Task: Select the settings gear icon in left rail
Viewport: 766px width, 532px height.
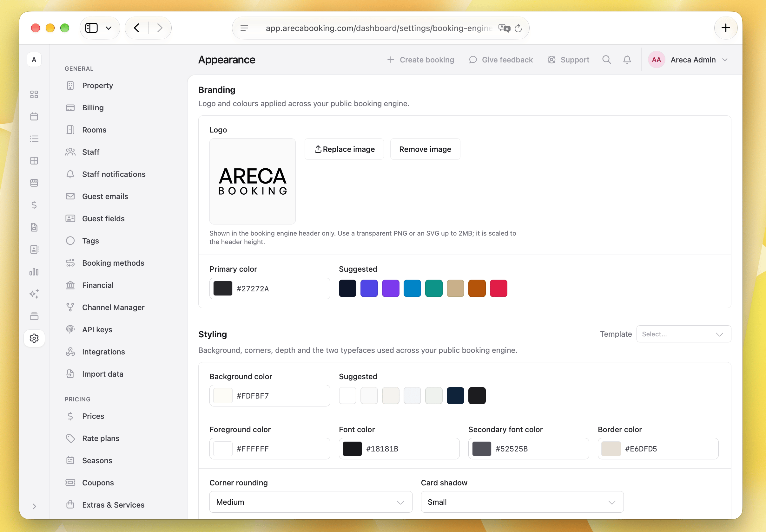Action: coord(34,338)
